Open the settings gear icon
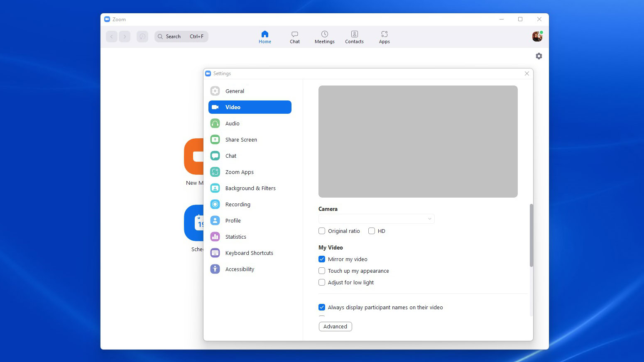Viewport: 644px width, 362px height. tap(539, 56)
